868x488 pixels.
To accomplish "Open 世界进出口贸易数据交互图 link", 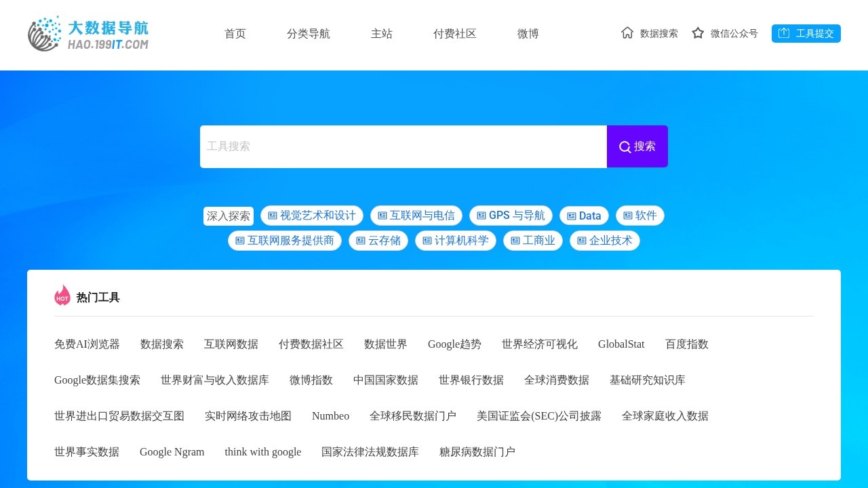I will pos(119,416).
